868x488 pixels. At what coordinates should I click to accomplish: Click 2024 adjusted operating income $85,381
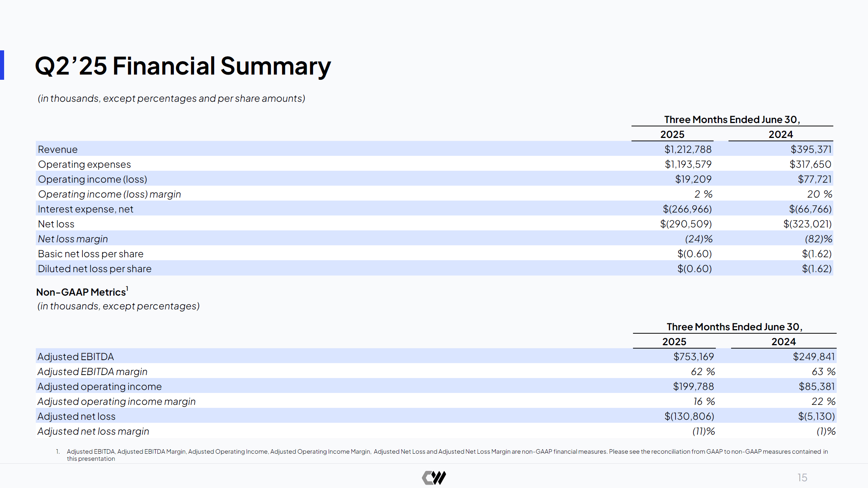817,387
